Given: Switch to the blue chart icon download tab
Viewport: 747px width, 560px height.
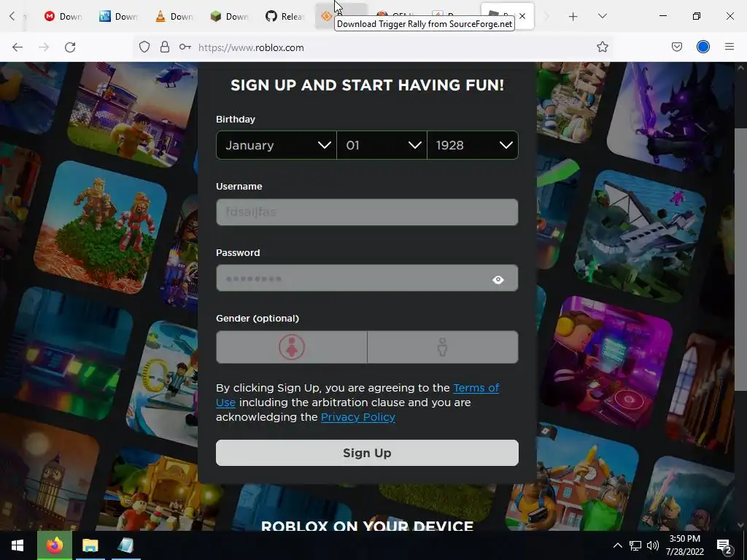Looking at the screenshot, I should click(118, 16).
